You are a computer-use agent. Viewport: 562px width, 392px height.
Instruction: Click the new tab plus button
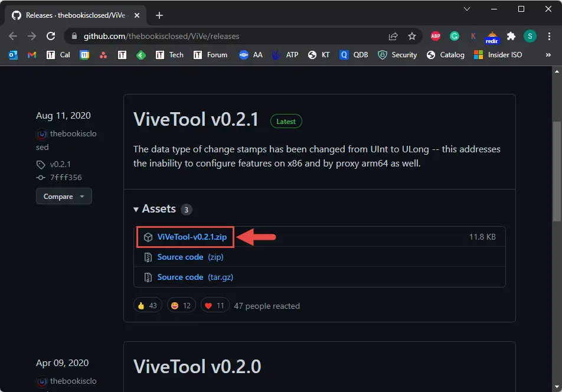[159, 15]
